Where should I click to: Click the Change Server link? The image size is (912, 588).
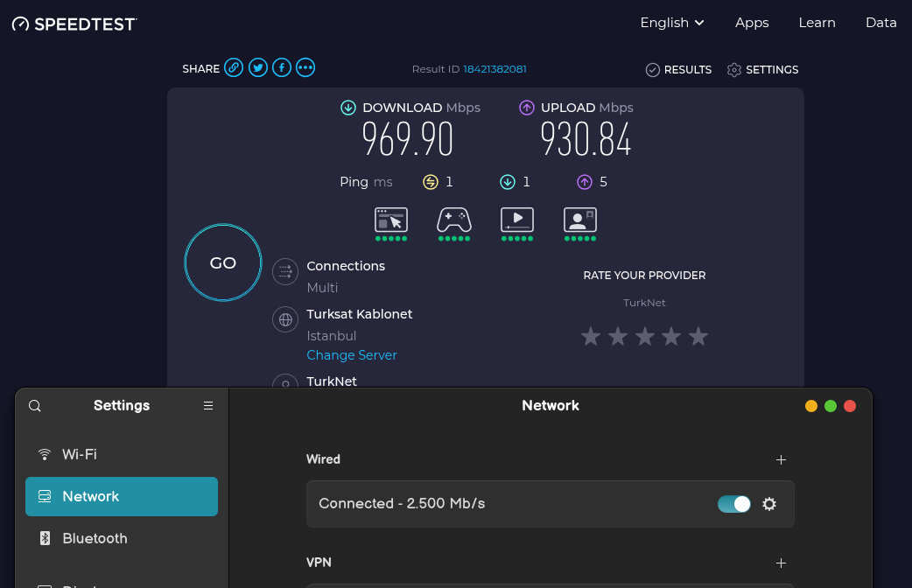coord(352,355)
